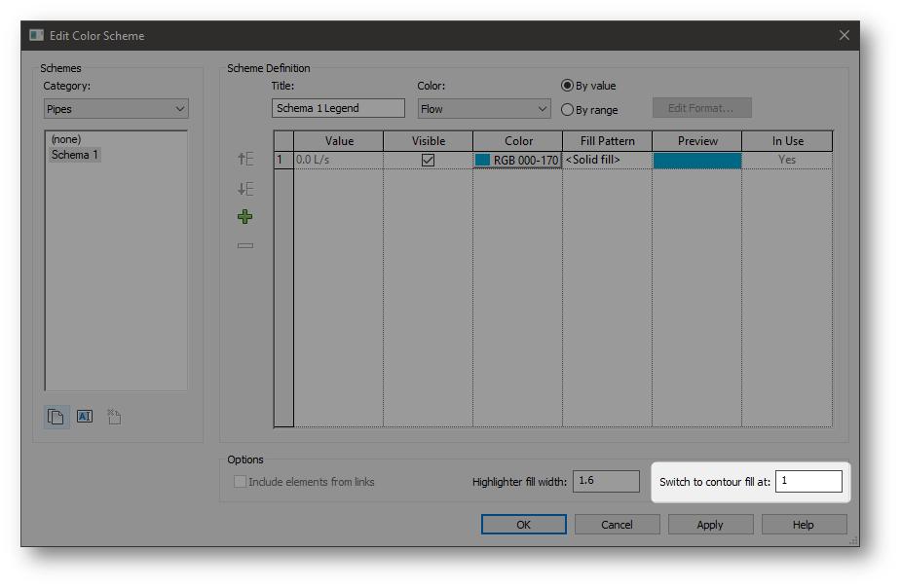Click the 0.0 L/s value cell

click(x=338, y=161)
